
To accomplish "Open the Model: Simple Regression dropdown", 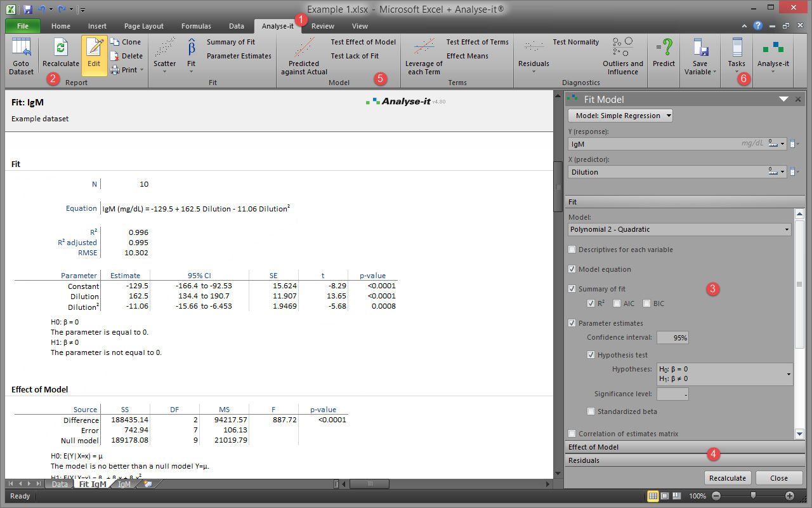I will pos(620,116).
